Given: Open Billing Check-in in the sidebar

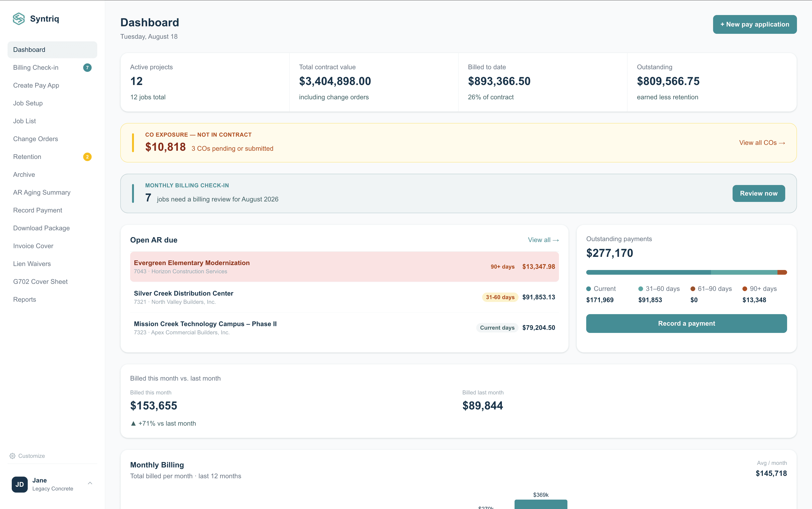Looking at the screenshot, I should tap(52, 68).
